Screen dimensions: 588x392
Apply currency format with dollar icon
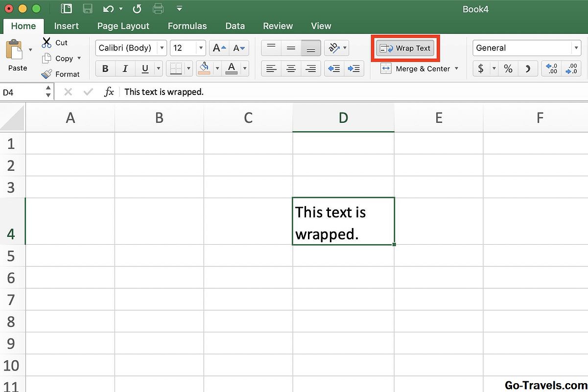pyautogui.click(x=481, y=69)
